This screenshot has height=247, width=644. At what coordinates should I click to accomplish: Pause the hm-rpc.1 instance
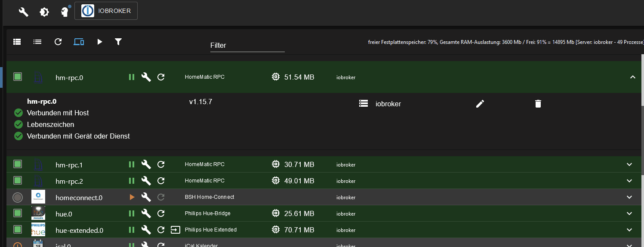(x=132, y=164)
